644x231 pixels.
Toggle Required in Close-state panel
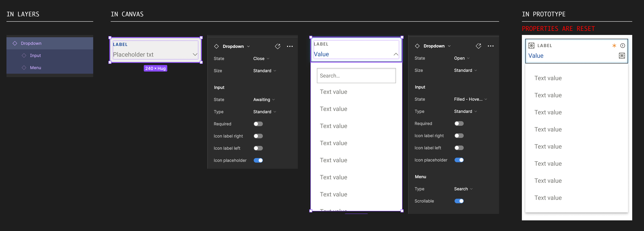pos(258,124)
